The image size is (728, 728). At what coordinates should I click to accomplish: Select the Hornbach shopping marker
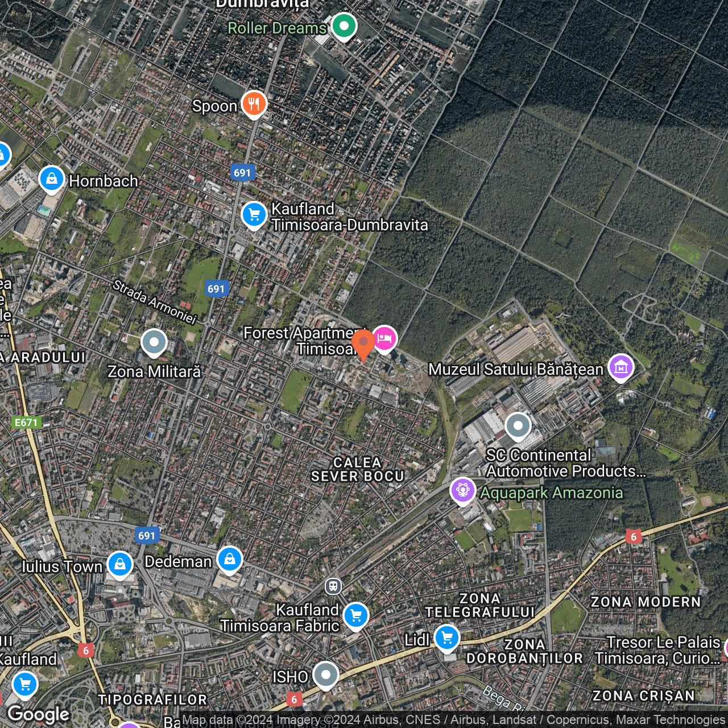[52, 179]
